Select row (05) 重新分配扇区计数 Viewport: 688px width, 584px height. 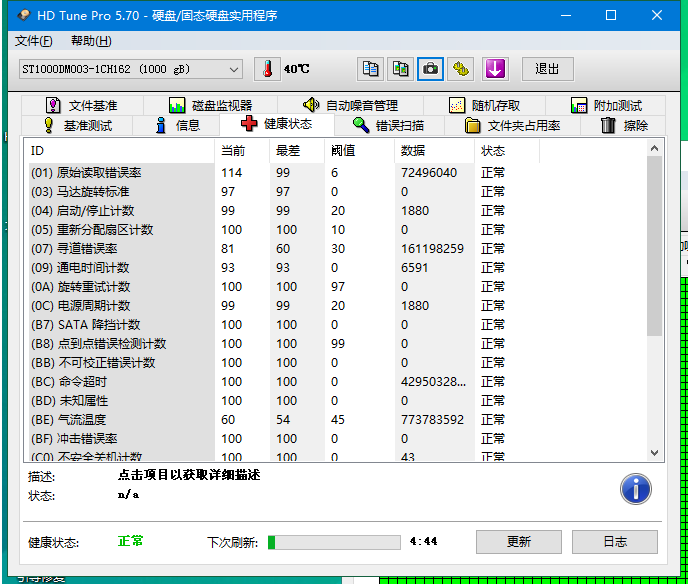284,230
